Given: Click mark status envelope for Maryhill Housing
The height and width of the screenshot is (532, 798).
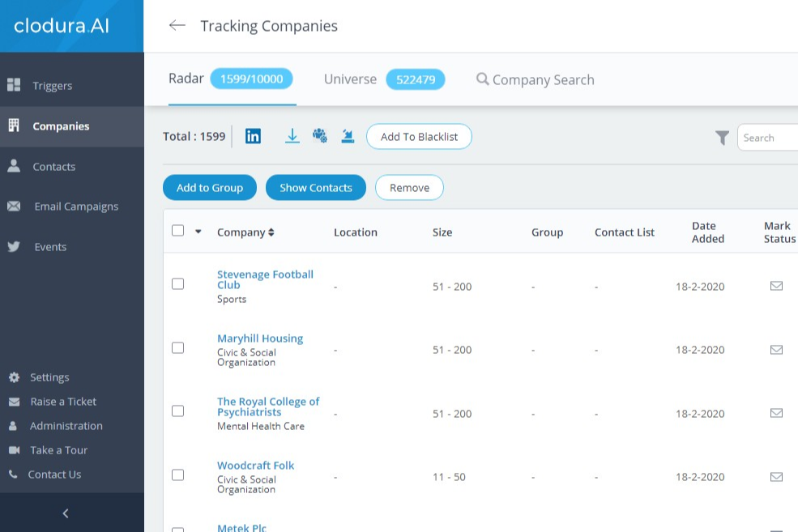Looking at the screenshot, I should 776,350.
